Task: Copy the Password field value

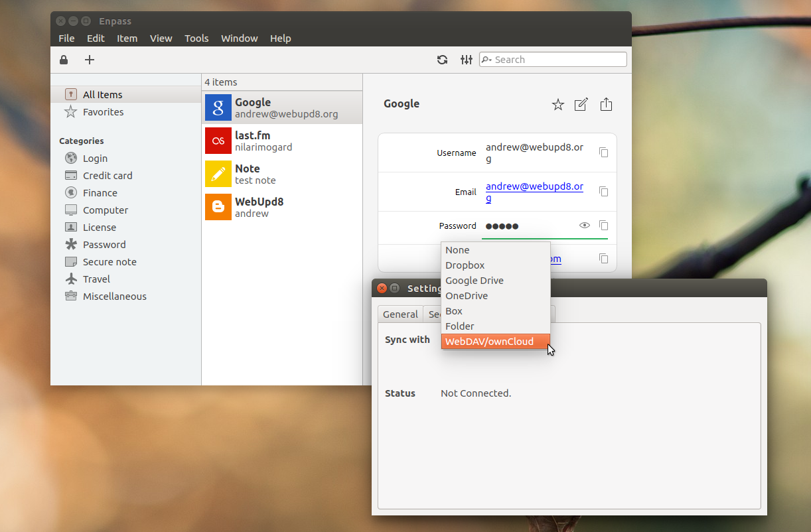Action: point(603,226)
